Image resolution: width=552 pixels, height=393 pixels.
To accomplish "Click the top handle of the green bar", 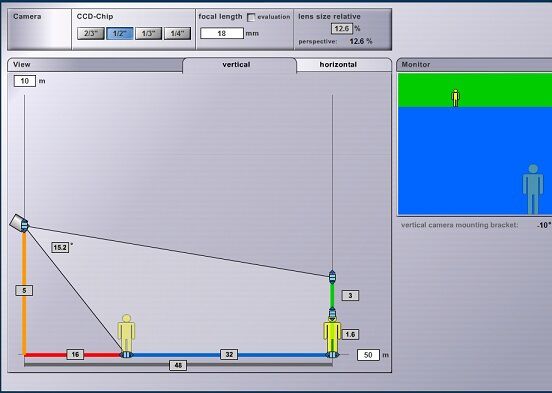I will click(332, 277).
